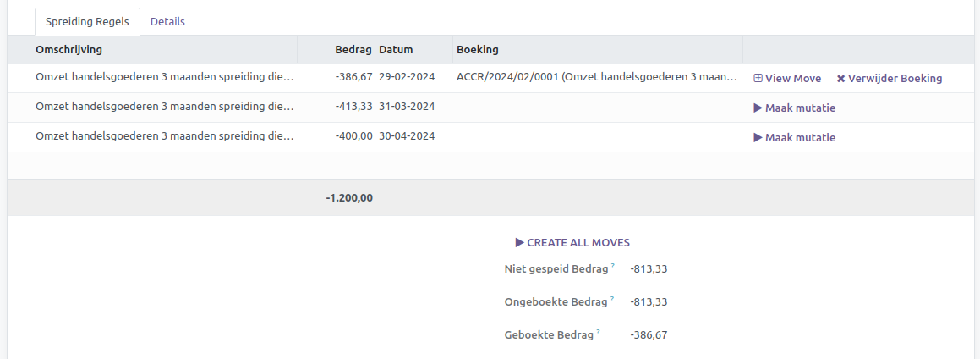Open help tooltip next to Geboekte Bedrag

click(x=598, y=332)
